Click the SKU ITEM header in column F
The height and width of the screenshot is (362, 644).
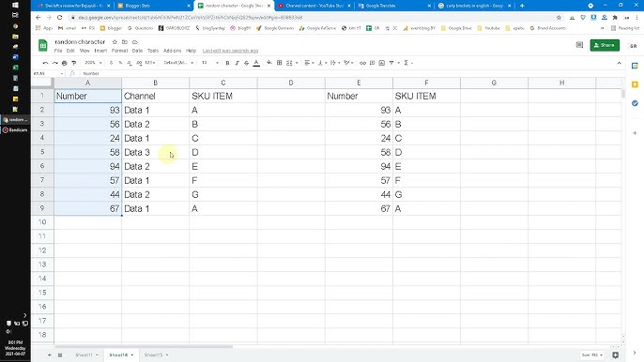[426, 96]
